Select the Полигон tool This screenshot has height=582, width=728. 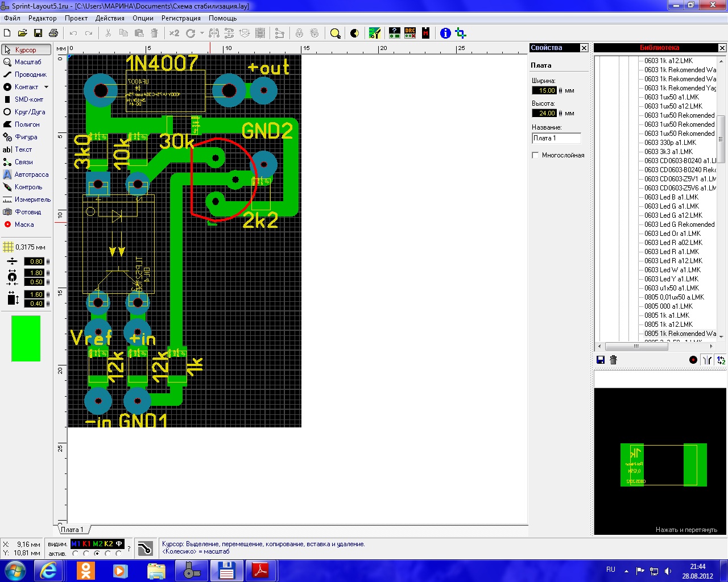tap(26, 124)
